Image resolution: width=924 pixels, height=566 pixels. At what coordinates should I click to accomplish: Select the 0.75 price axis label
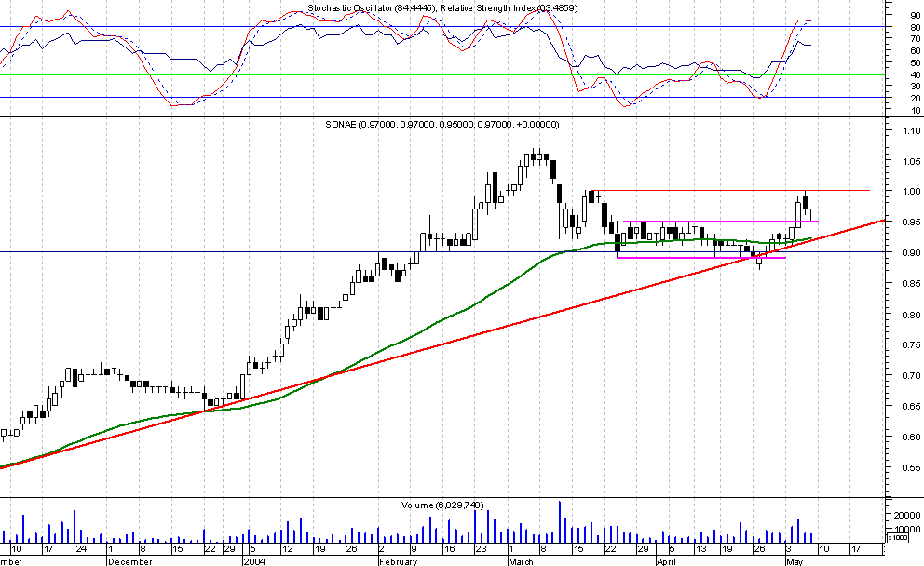[911, 344]
